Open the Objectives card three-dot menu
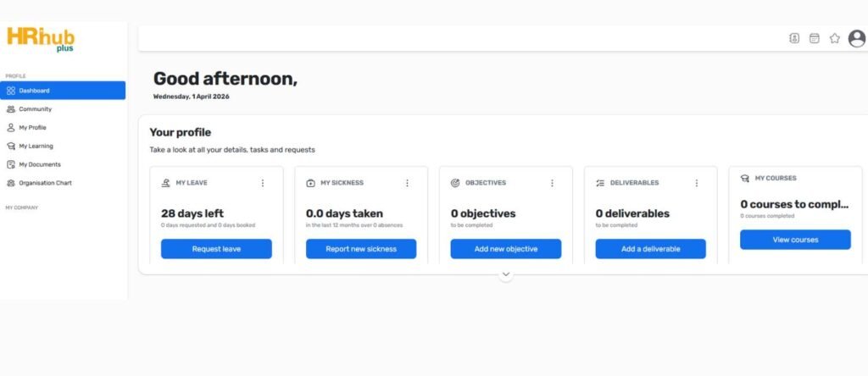Image resolution: width=868 pixels, height=376 pixels. point(552,183)
